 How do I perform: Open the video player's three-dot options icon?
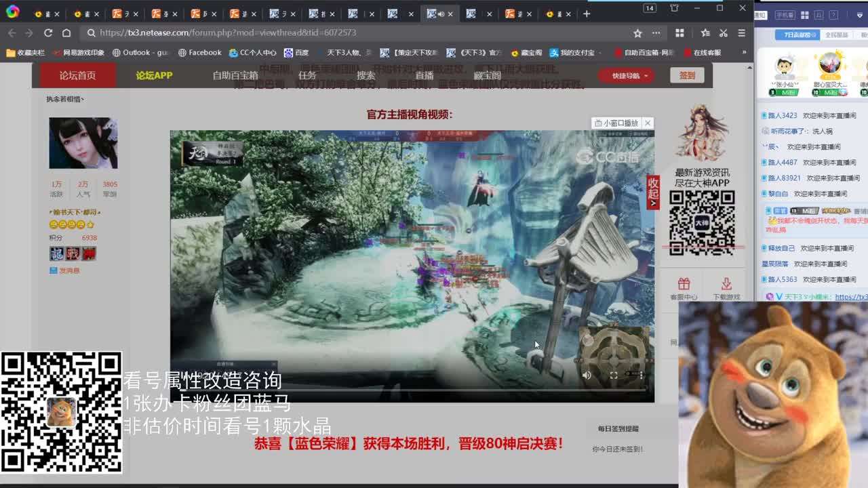[640, 375]
